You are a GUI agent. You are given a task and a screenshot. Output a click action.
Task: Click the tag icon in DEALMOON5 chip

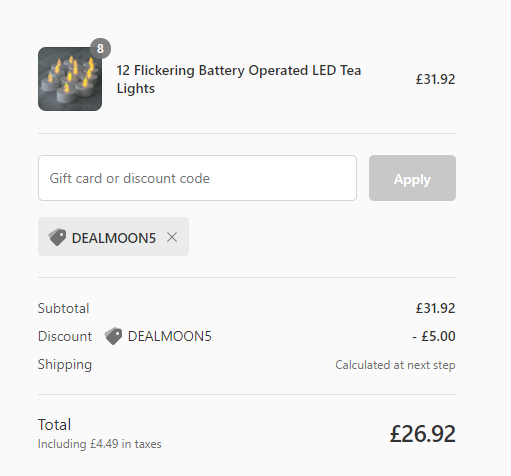click(x=57, y=237)
